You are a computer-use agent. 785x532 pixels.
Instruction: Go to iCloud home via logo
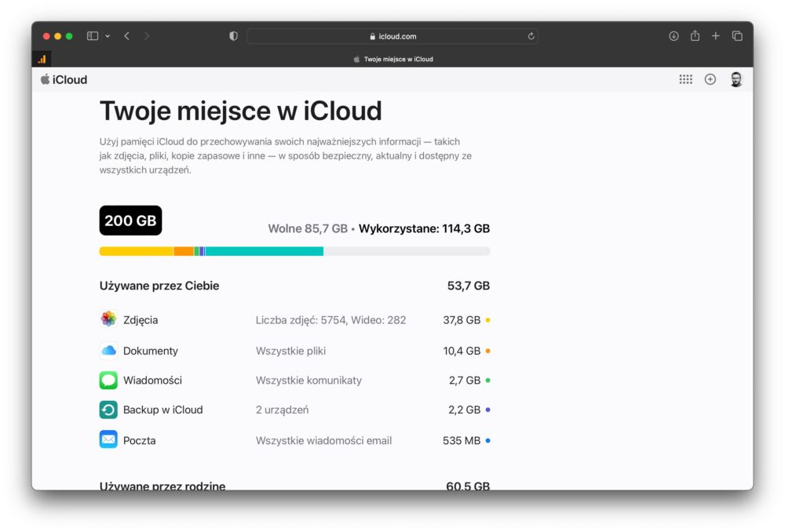click(x=64, y=79)
